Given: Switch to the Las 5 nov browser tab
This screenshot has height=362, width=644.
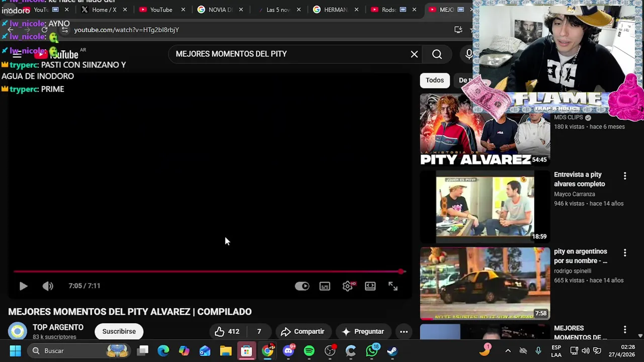Looking at the screenshot, I should click(x=277, y=10).
